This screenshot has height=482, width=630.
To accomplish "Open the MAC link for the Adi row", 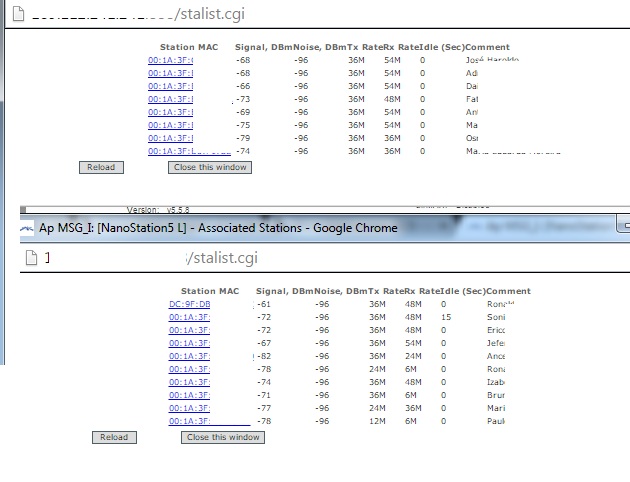I will tap(170, 73).
